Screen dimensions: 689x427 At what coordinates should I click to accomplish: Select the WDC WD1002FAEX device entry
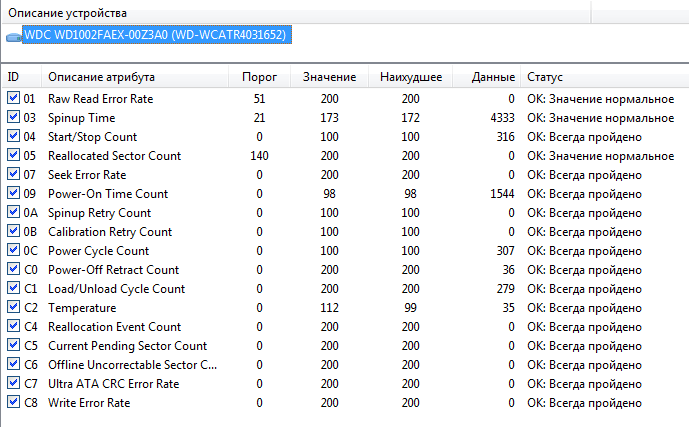[155, 35]
